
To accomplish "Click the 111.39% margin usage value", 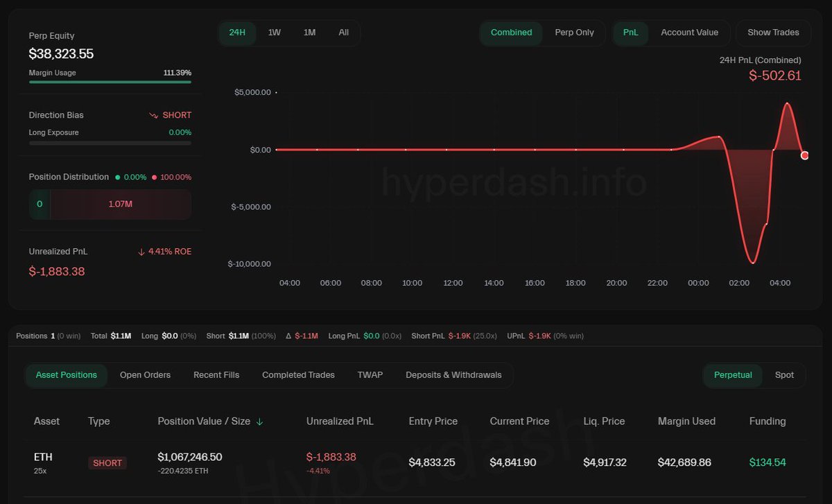I will pyautogui.click(x=177, y=73).
